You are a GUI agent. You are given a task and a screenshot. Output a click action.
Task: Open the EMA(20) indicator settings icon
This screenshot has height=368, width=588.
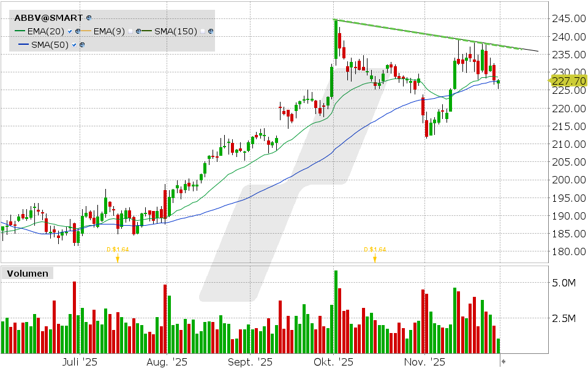(78, 31)
